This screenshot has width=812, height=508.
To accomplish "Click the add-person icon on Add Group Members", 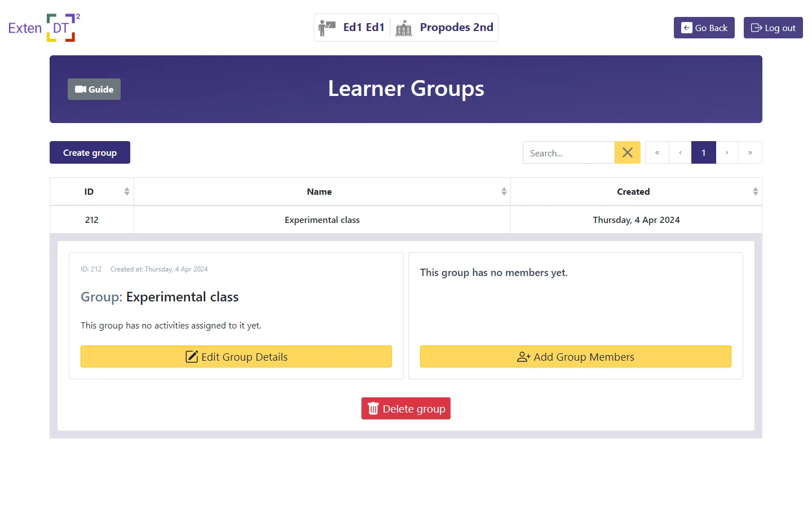I will pyautogui.click(x=523, y=356).
